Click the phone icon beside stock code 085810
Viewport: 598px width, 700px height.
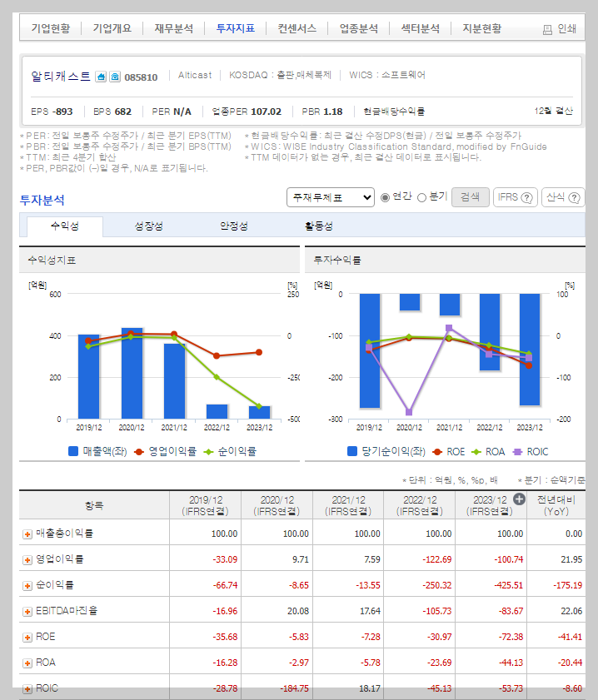click(115, 77)
